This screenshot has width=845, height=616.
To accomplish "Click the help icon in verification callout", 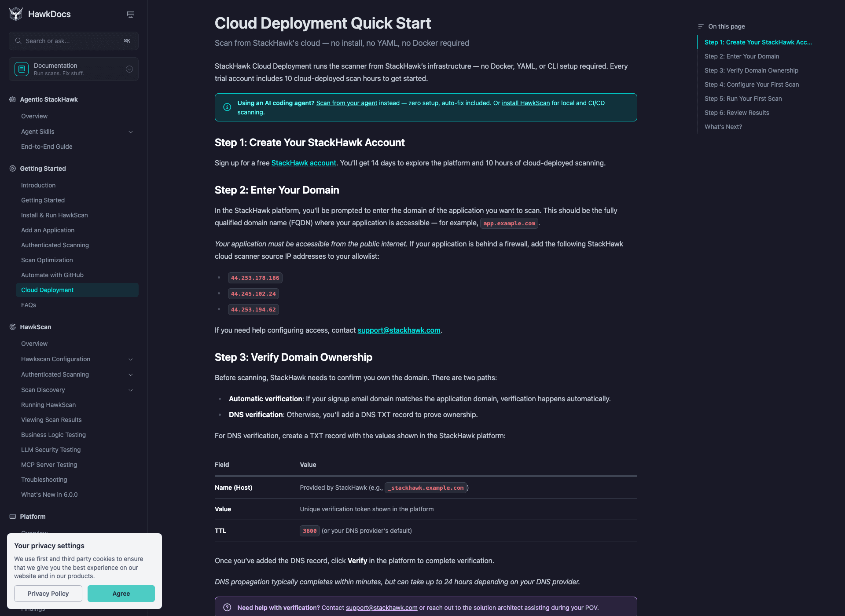I will tap(227, 608).
